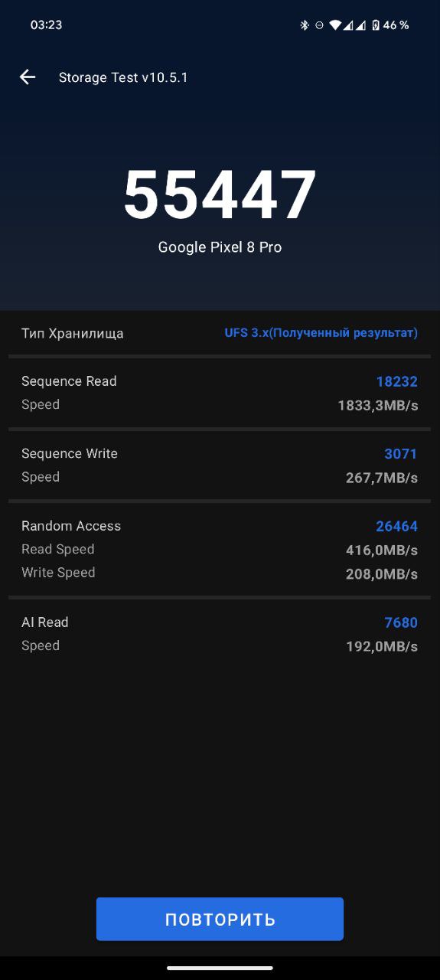Tap the Random Access Write Speed row

point(220,573)
